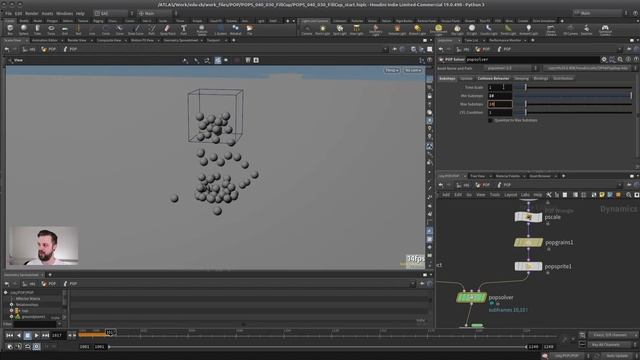Click the current frame number field
Image resolution: width=640 pixels, height=360 pixels.
[x=58, y=336]
